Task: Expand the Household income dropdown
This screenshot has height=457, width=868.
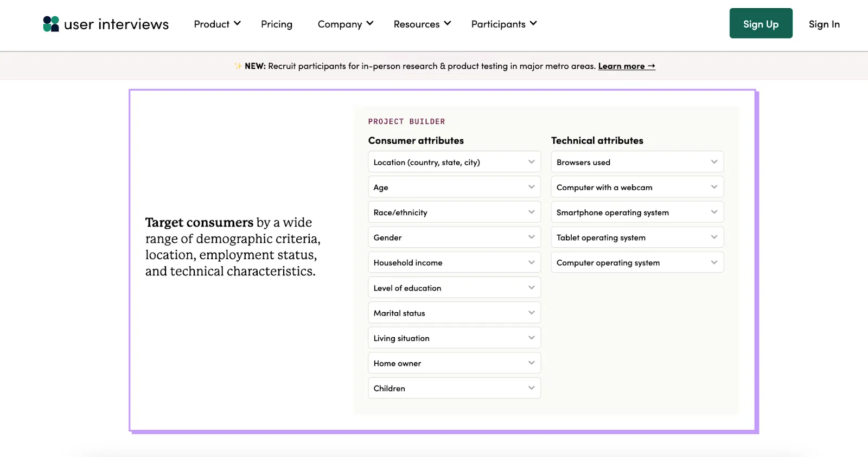Action: point(455,262)
